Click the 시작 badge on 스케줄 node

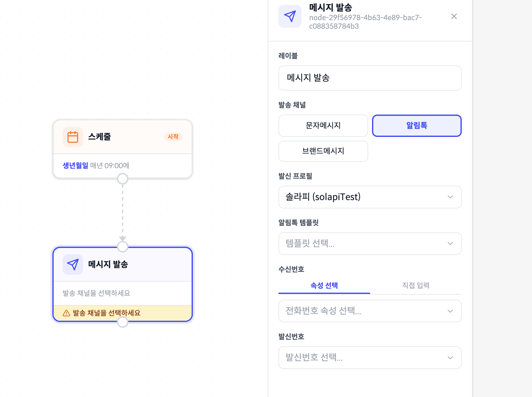click(173, 137)
